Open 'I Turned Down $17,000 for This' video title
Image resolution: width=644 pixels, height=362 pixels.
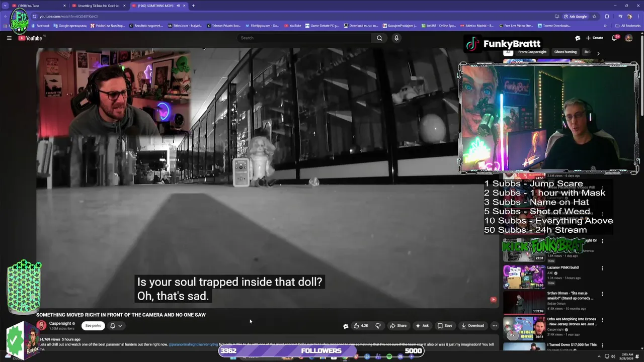coord(572,345)
